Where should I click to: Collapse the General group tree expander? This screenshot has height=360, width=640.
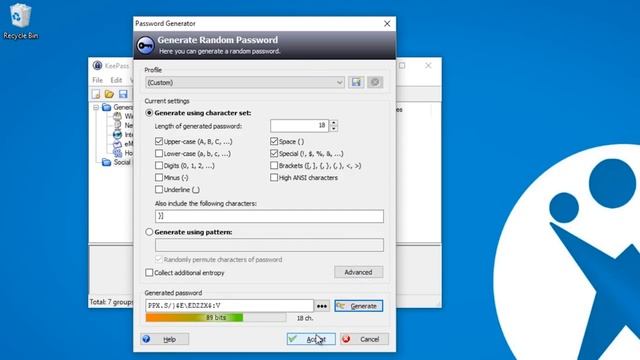coord(96,107)
